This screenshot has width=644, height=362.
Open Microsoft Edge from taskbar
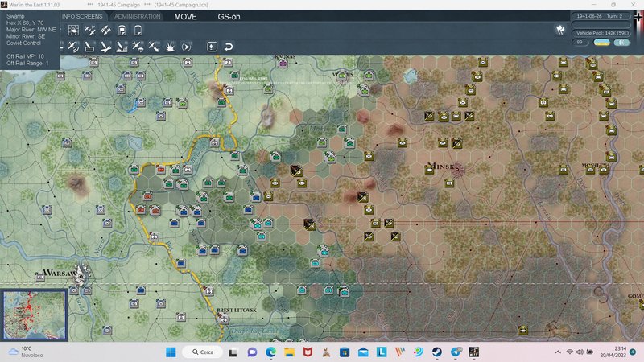tap(270, 352)
